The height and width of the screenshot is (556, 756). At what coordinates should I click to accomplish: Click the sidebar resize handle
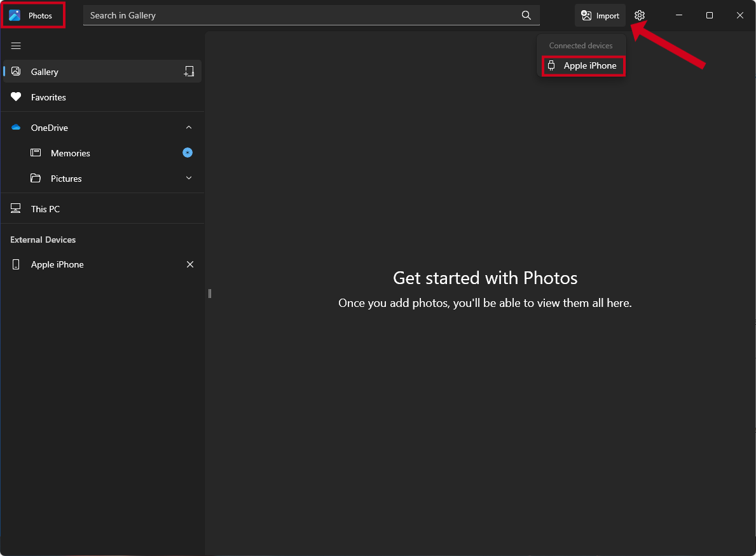pyautogui.click(x=210, y=294)
